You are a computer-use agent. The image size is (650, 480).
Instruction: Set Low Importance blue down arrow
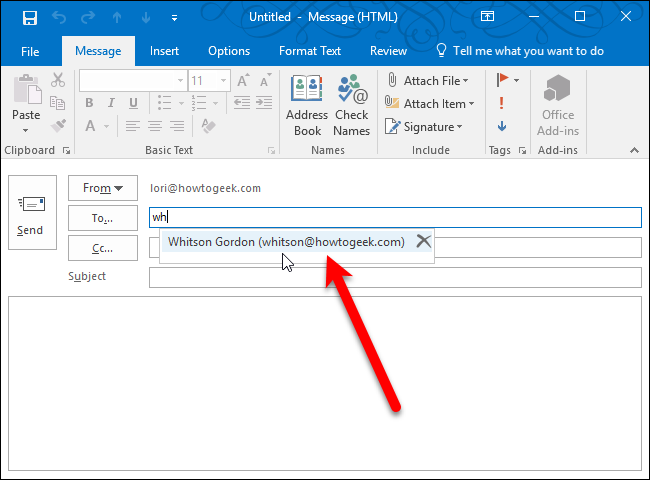502,126
